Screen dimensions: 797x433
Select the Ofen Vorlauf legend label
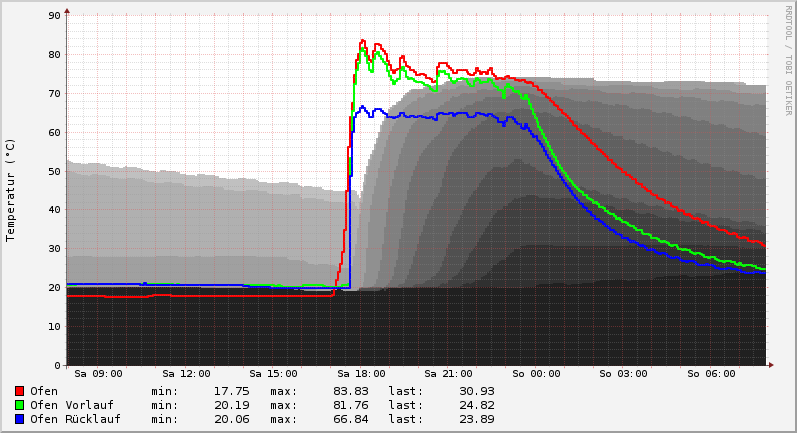click(x=71, y=405)
